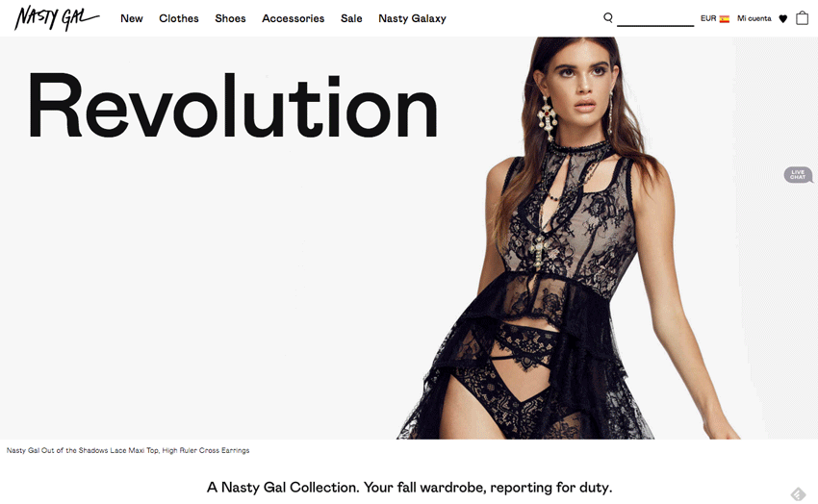Open the New menu
818x504 pixels.
[x=132, y=18]
